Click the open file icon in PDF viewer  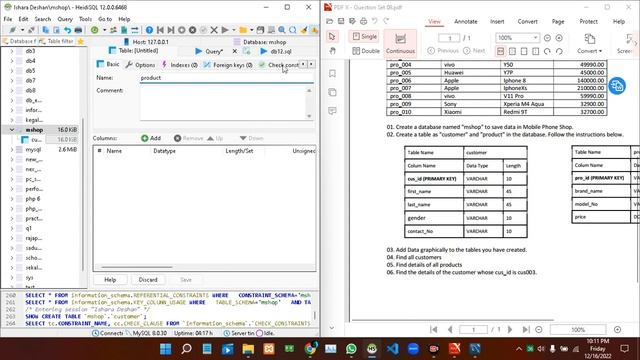330,21
